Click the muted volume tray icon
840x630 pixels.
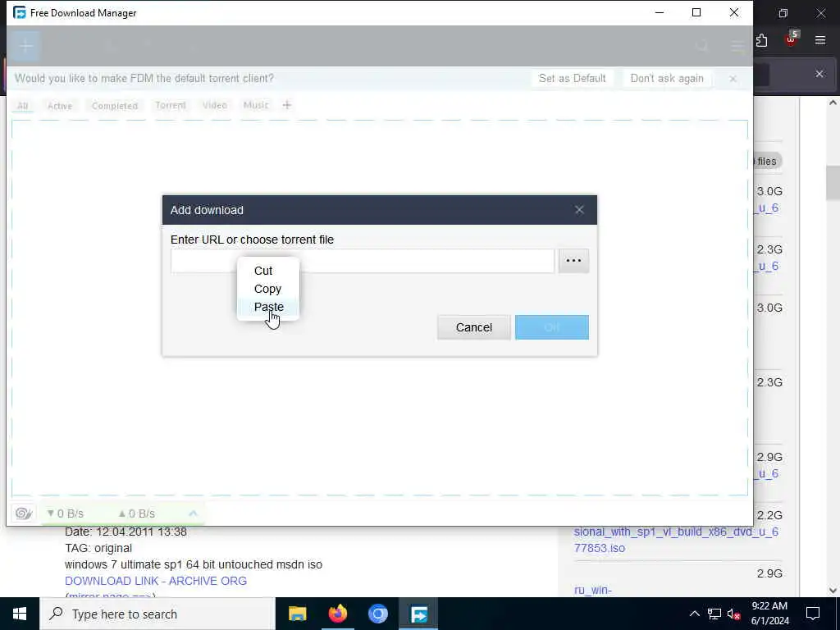pos(733,614)
